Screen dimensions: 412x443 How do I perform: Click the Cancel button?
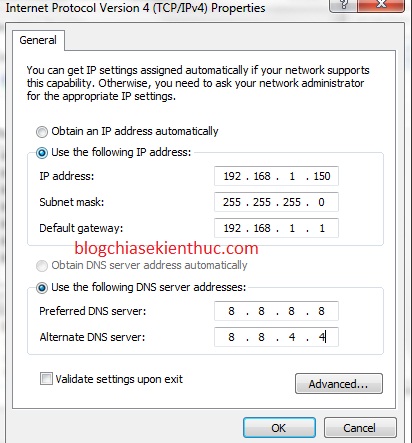(360, 428)
